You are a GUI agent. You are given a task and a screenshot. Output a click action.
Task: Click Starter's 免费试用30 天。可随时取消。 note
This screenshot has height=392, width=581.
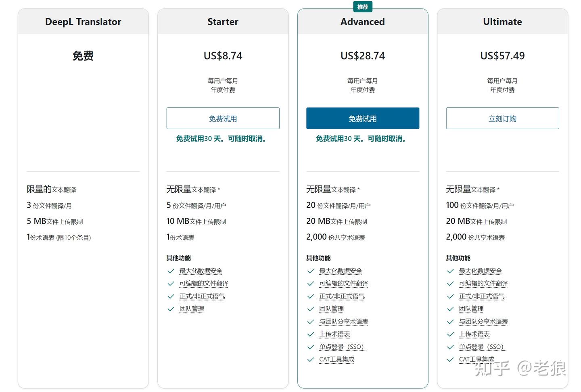point(222,139)
